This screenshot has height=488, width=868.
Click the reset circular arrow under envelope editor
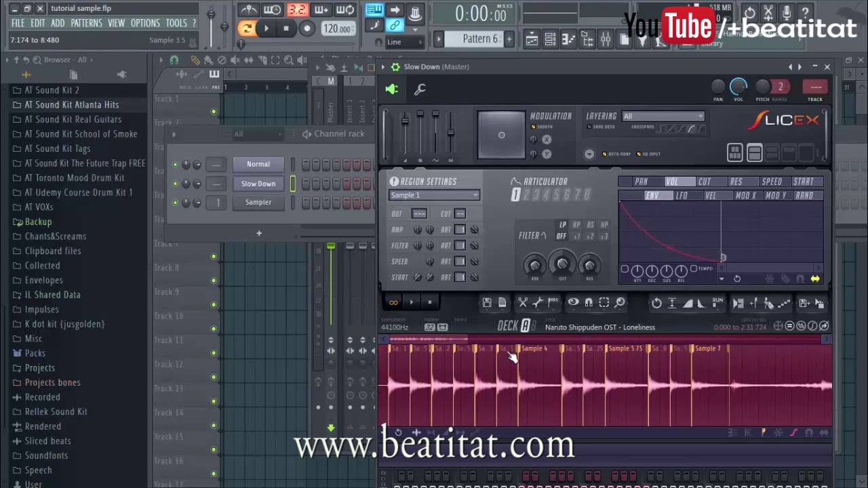point(737,279)
